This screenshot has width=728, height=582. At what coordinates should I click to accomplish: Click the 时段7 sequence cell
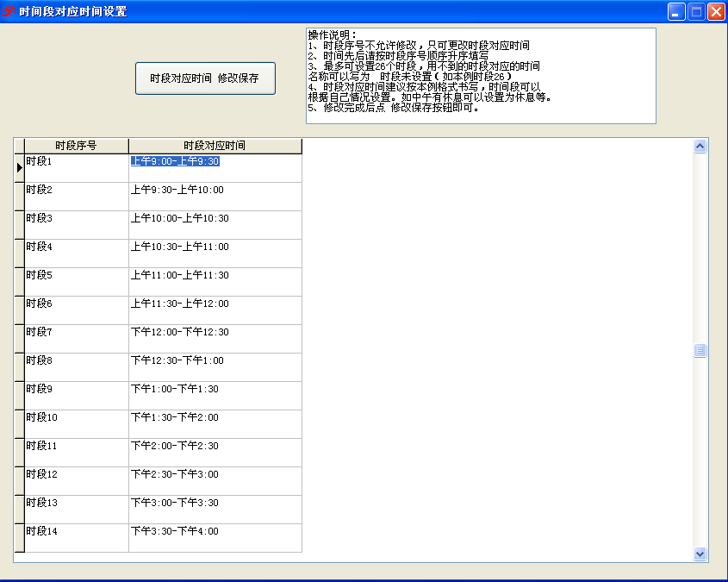point(76,339)
